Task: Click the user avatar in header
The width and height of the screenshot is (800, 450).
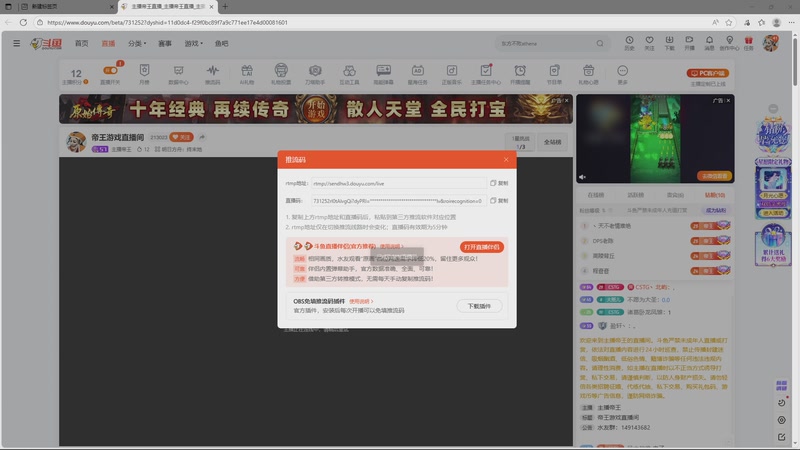Action: [x=771, y=43]
